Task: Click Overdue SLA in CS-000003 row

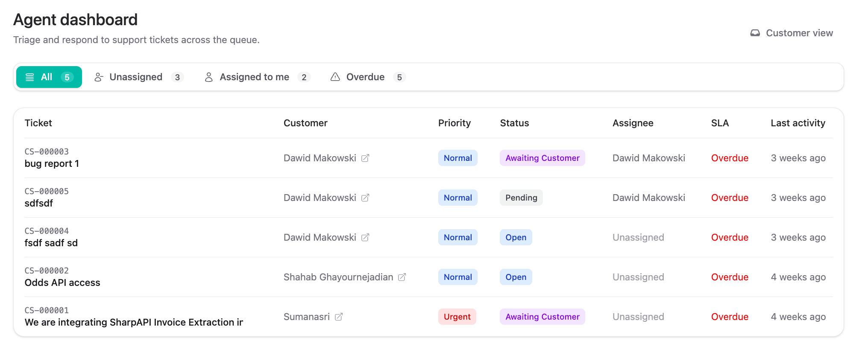Action: click(730, 158)
